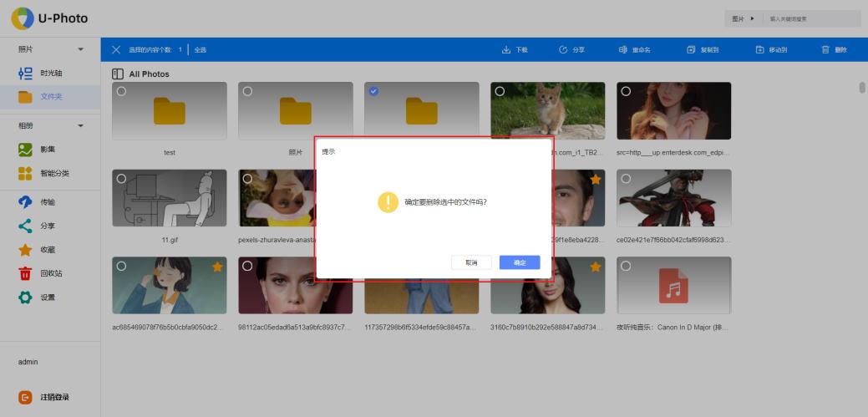868x417 pixels.
Task: Select the 智能分类 smart classification icon
Action: [26, 174]
